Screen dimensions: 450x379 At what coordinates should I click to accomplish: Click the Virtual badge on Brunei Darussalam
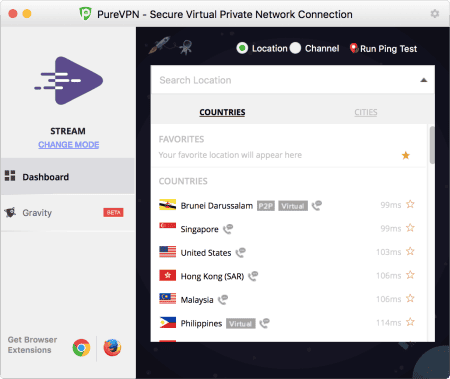tap(293, 206)
